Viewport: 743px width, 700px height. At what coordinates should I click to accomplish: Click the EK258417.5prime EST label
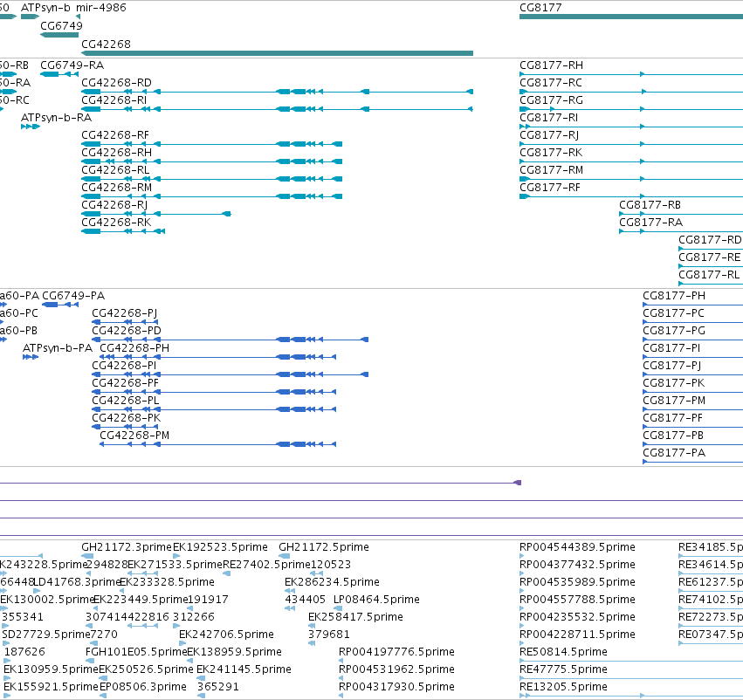[x=356, y=617]
